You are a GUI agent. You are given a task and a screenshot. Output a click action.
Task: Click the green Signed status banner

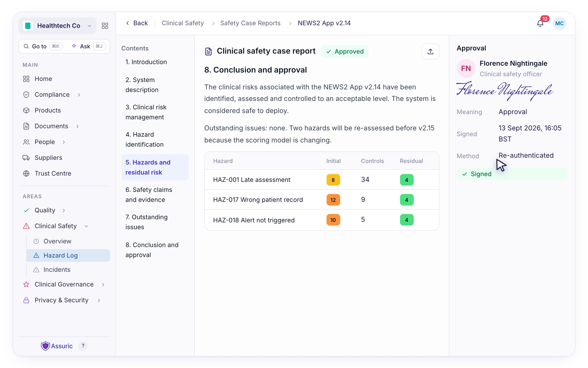(512, 174)
